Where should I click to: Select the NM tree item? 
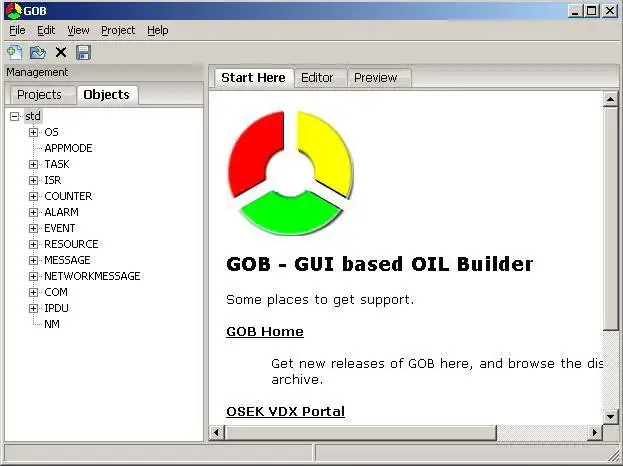(52, 324)
